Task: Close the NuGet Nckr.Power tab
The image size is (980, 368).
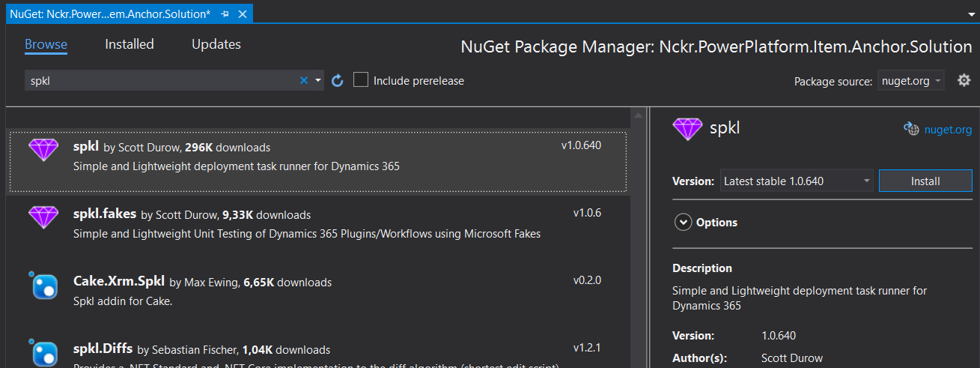Action: [x=242, y=13]
